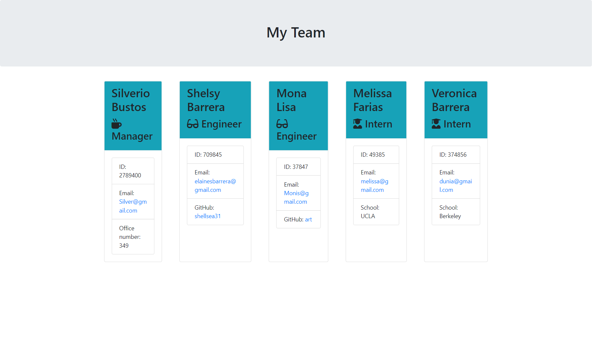Click the Engineer label on Shelsy Barrera's card
The image size is (592, 364).
pos(222,124)
